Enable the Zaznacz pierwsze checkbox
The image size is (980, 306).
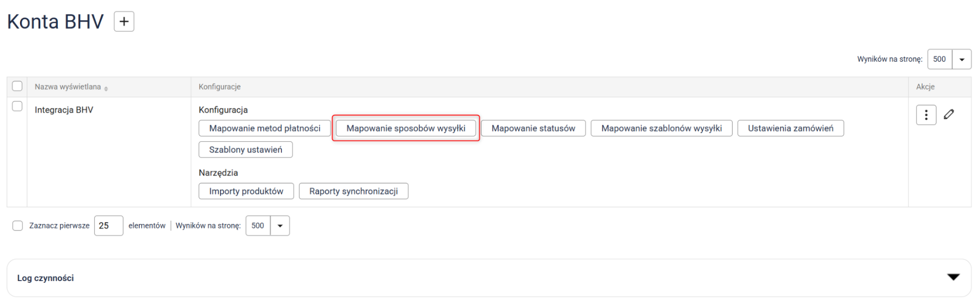[18, 226]
